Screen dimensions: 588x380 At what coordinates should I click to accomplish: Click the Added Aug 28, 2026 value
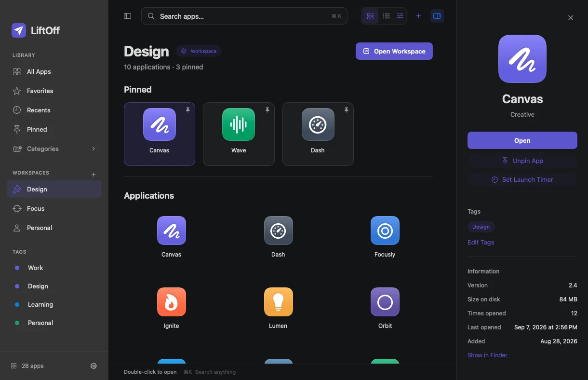click(x=559, y=341)
